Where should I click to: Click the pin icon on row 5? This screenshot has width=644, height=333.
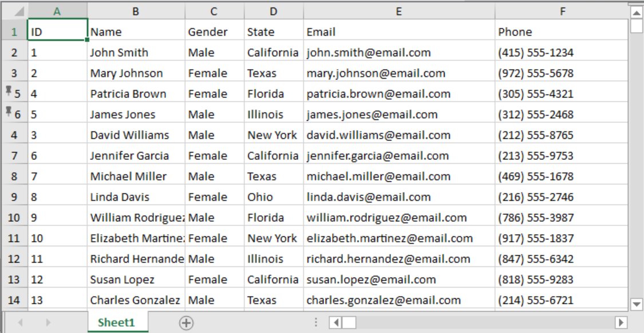pos(8,91)
